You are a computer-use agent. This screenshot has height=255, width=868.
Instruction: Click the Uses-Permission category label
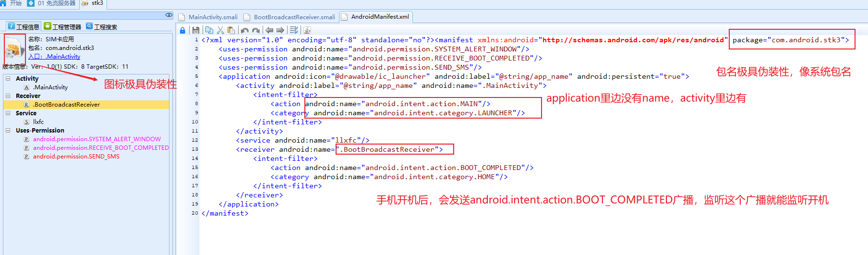(40, 130)
